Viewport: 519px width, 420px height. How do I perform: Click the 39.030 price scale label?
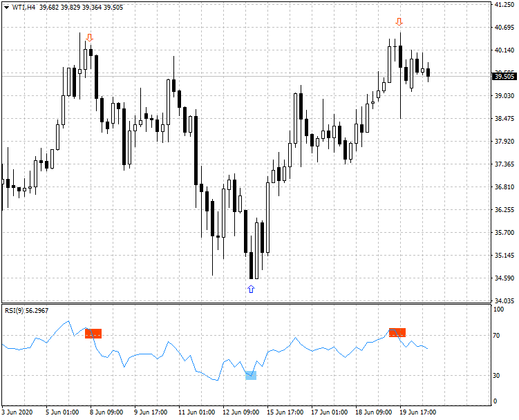[x=504, y=95]
